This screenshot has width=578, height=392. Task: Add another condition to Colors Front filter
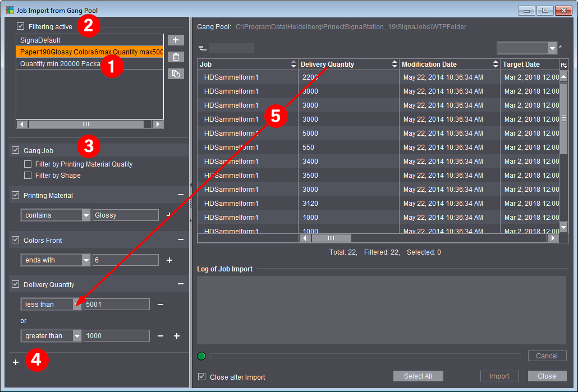pyautogui.click(x=169, y=260)
